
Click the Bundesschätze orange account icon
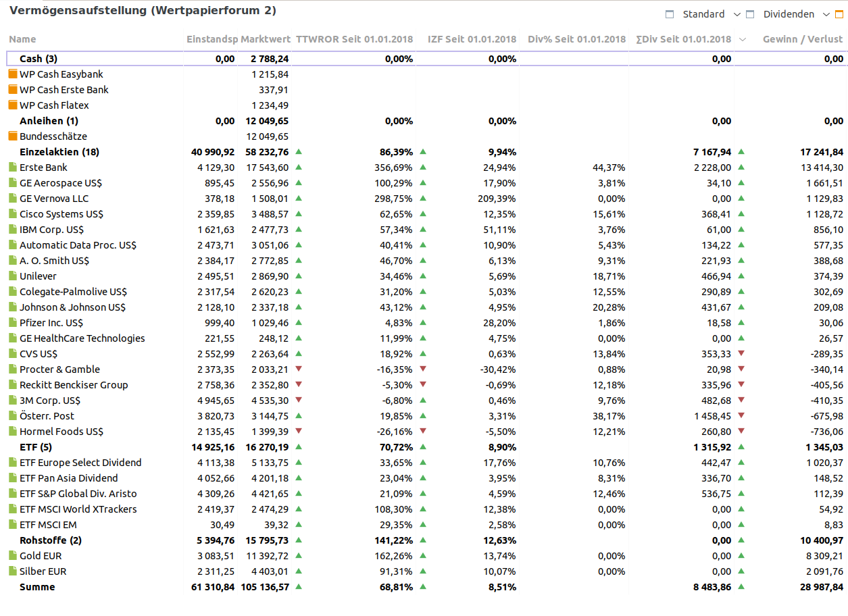coord(13,136)
